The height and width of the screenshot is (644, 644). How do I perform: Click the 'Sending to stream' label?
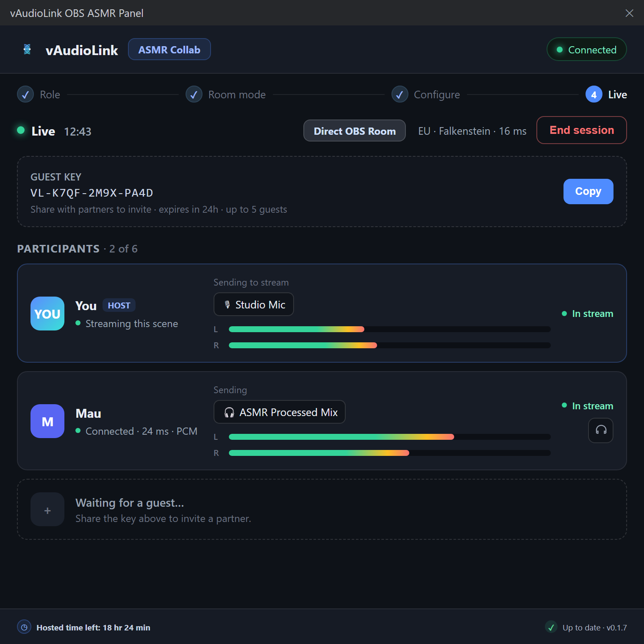[251, 283]
